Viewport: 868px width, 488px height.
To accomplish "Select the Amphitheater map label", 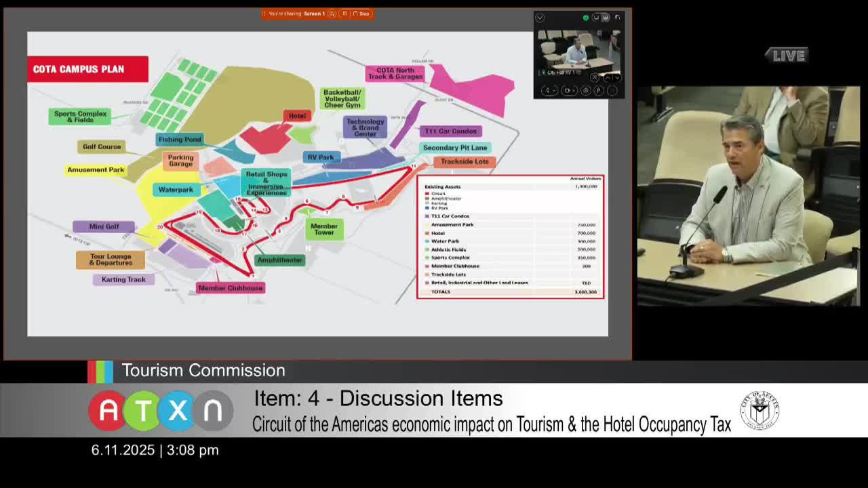I will (280, 260).
